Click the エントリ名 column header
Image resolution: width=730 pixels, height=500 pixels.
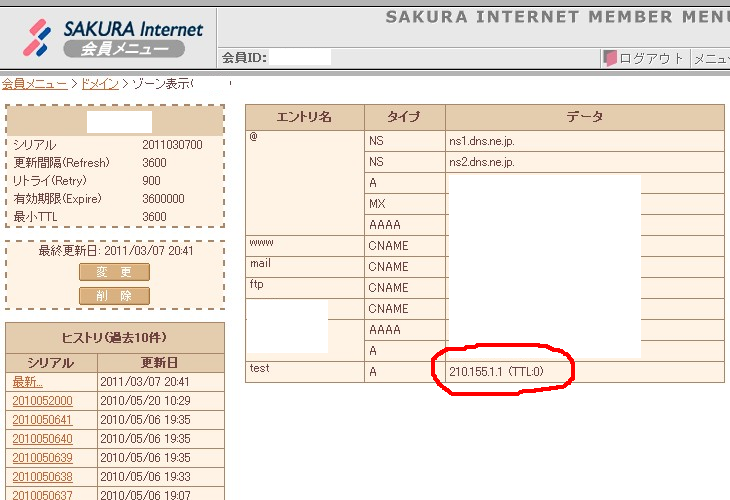pyautogui.click(x=304, y=117)
